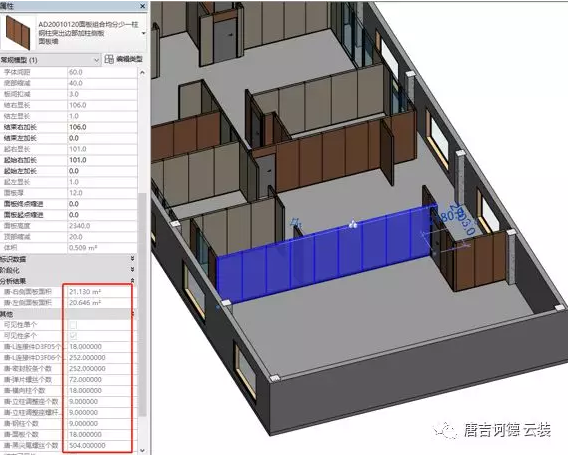Expand the 阶段化 section chevron
572x461 pixels.
click(132, 270)
